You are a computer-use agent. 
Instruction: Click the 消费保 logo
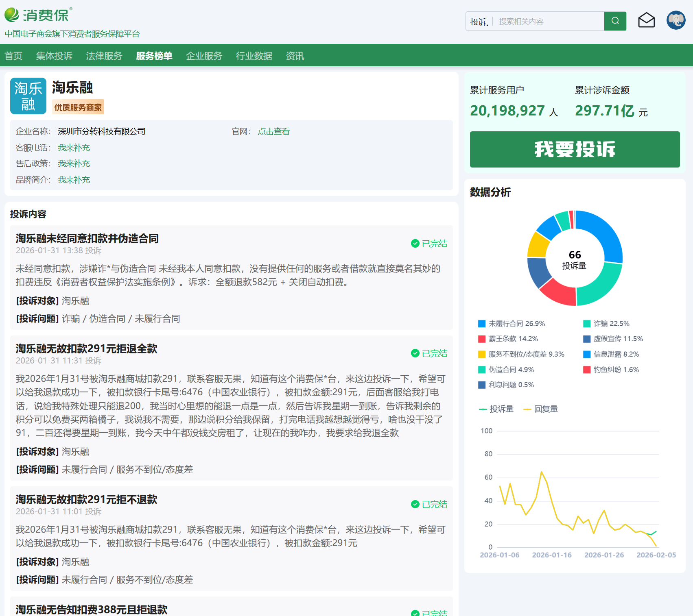click(39, 15)
